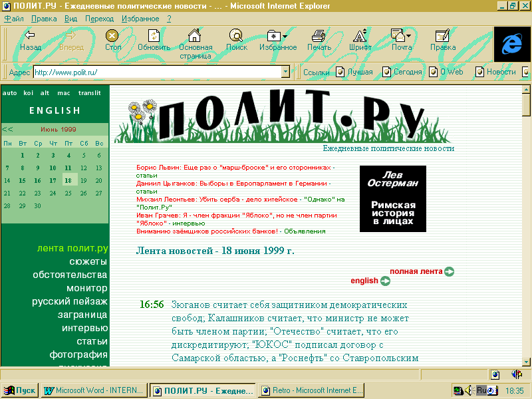Open the лента полит.ру sidebar section
Image resolution: width=532 pixels, height=399 pixels.
tap(72, 248)
